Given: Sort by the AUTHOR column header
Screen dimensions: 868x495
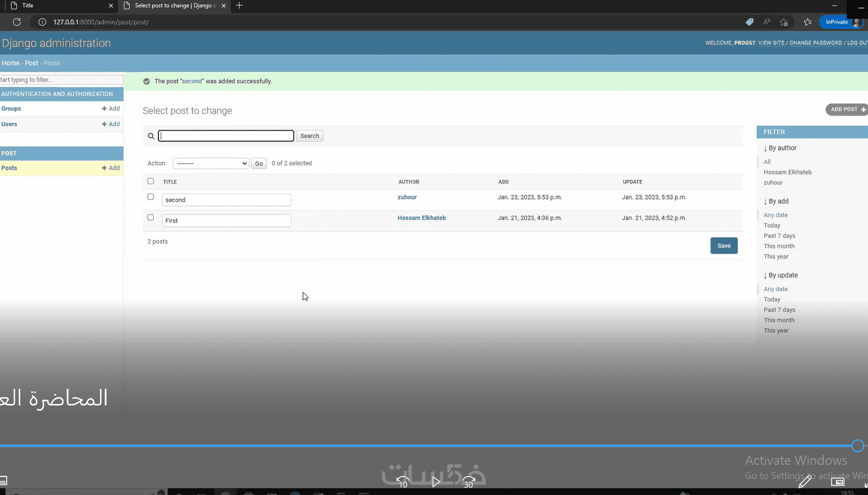Looking at the screenshot, I should point(409,182).
